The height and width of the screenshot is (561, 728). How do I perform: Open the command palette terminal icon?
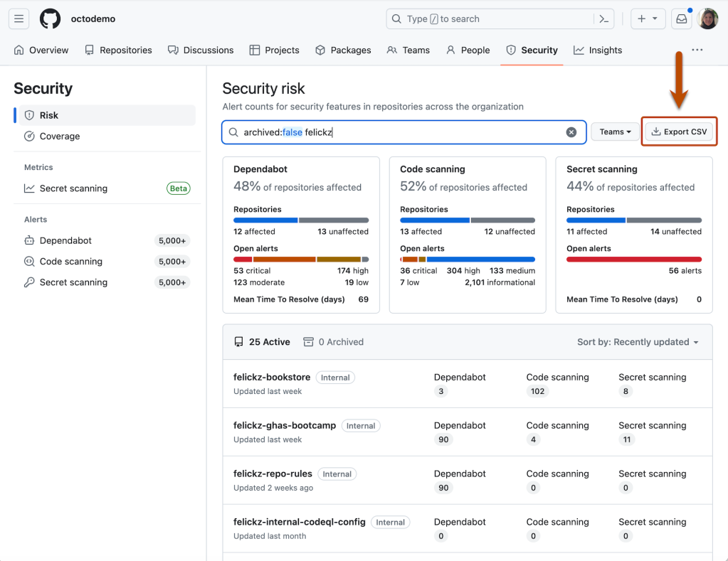coord(601,18)
